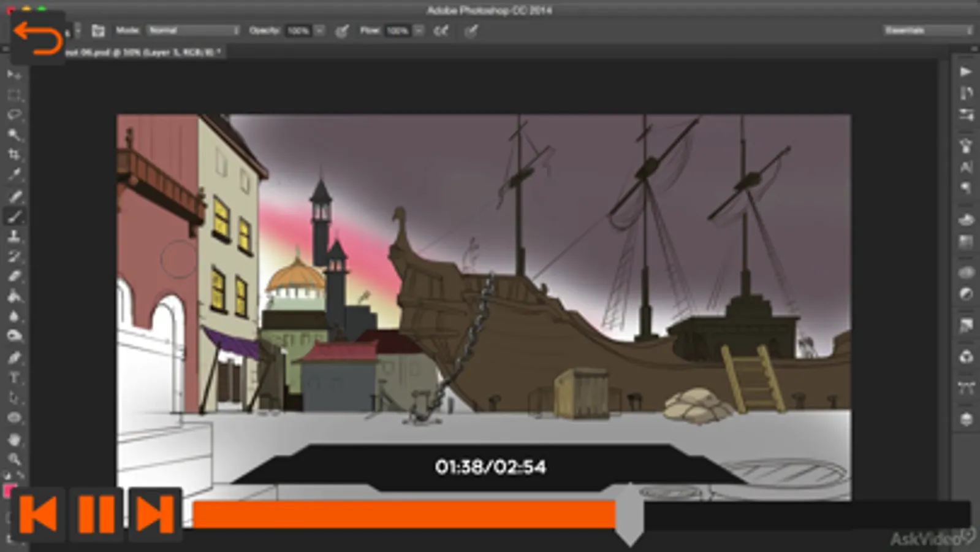Viewport: 980px width, 552px height.
Task: Open the Flow slider arrow
Action: 419,30
